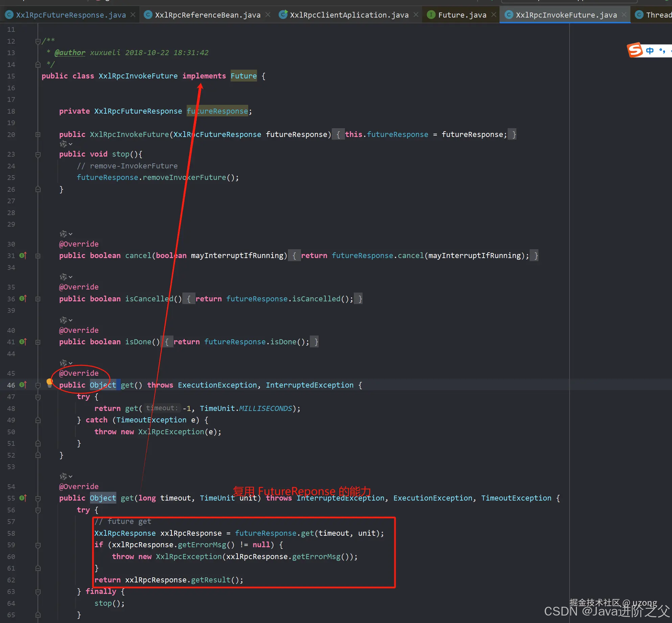Open the inlay dropdown chevron above isDone method

[x=70, y=320]
